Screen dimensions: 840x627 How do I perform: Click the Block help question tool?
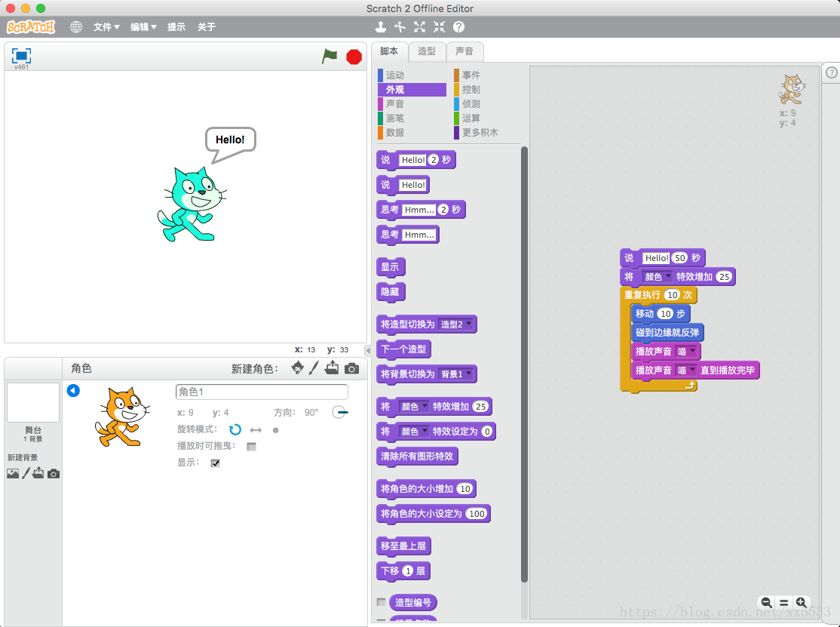point(458,27)
